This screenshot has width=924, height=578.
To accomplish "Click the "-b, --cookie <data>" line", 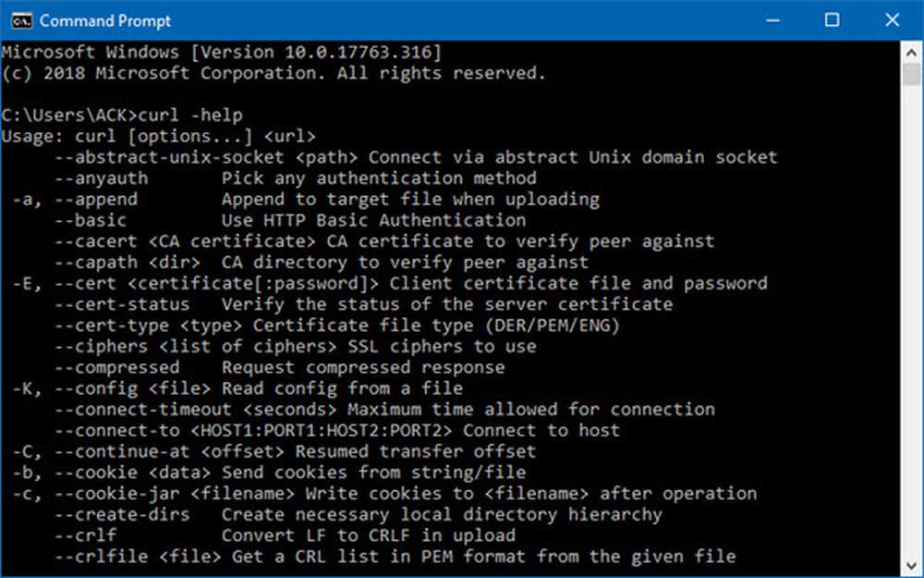I will pos(269,473).
